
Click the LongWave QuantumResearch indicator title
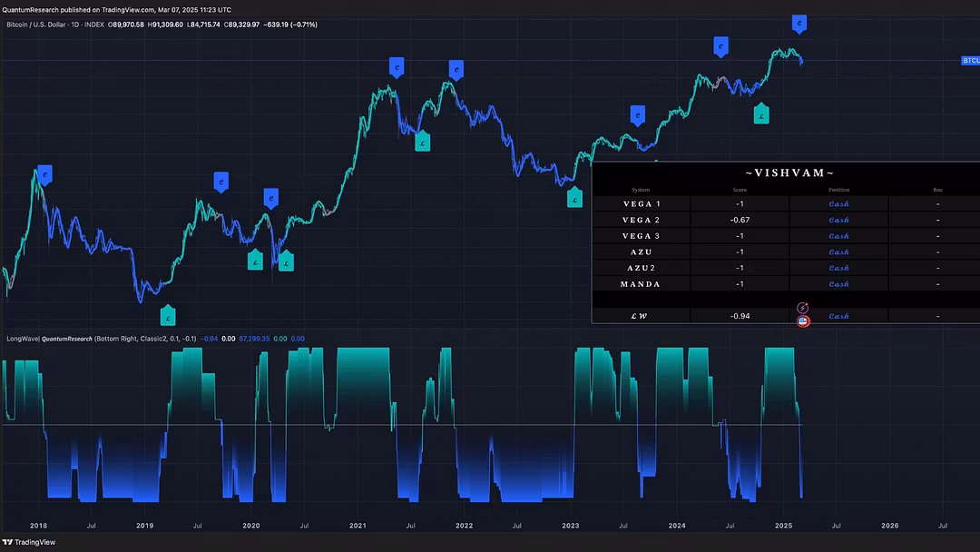49,339
